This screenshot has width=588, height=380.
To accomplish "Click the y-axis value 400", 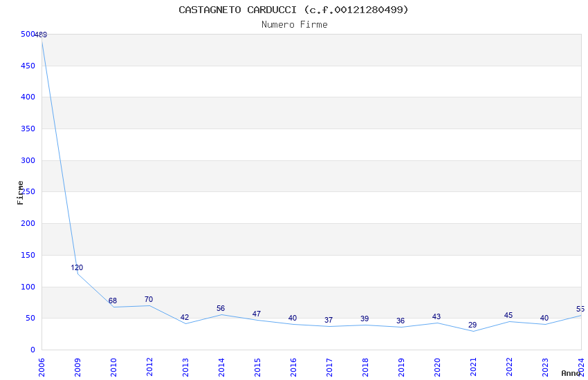I will coord(28,97).
